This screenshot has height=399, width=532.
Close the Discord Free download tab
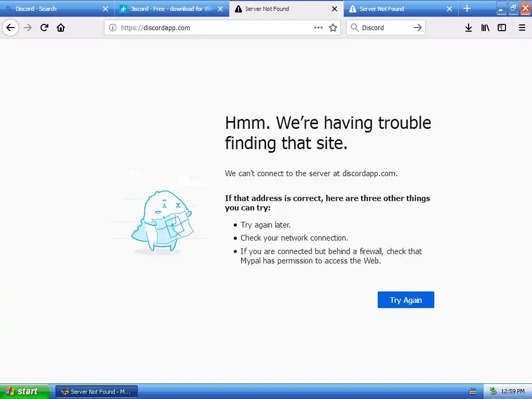coord(220,9)
